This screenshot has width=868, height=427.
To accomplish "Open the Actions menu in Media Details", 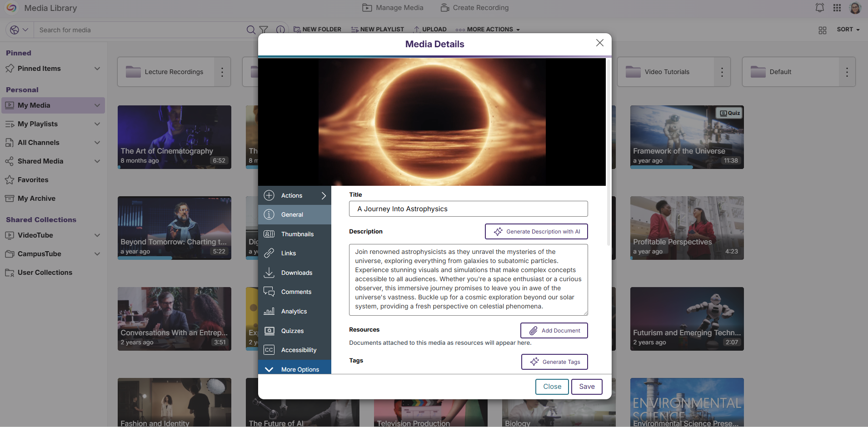I will pos(294,195).
